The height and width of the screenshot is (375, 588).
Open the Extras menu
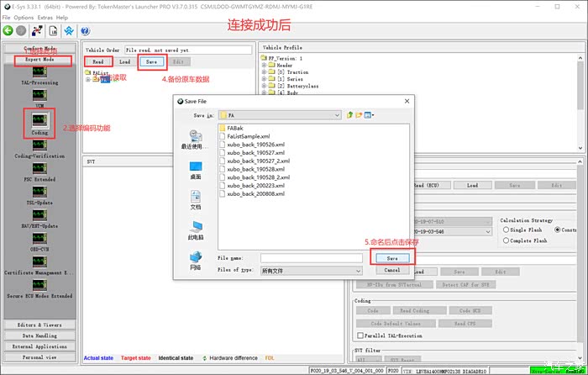(45, 17)
